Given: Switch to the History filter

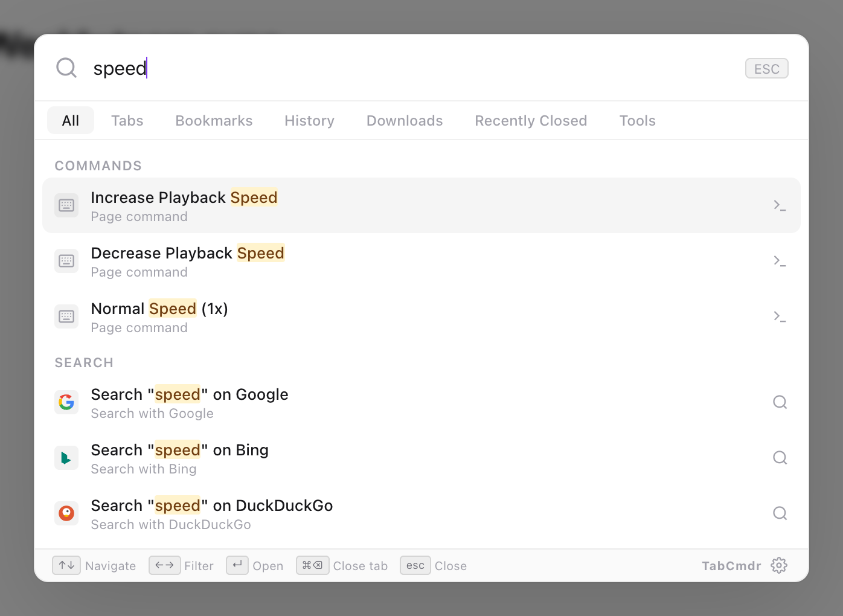Looking at the screenshot, I should (309, 120).
